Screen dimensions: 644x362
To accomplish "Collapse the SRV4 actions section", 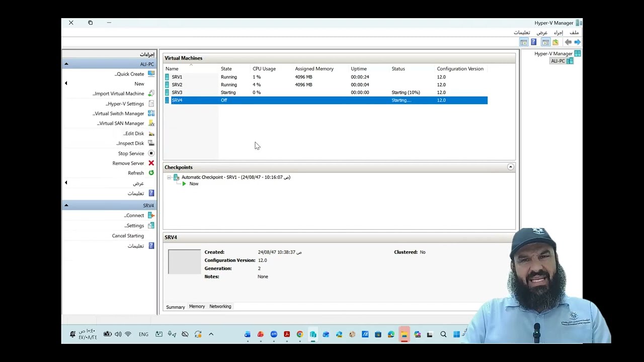I will click(x=66, y=205).
